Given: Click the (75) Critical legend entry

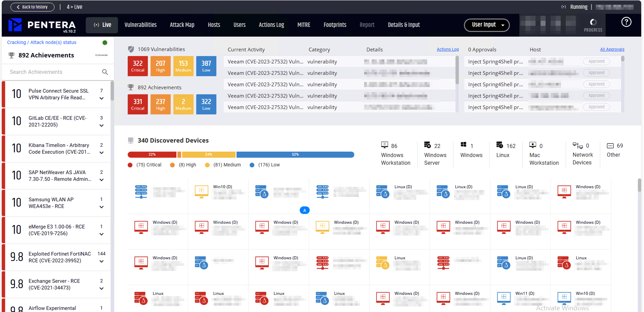Looking at the screenshot, I should pyautogui.click(x=144, y=165).
